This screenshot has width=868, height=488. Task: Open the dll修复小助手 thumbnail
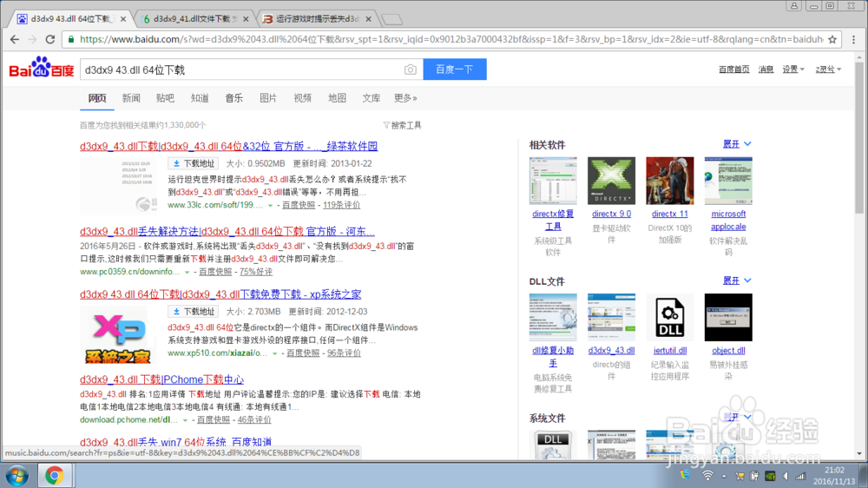point(552,318)
